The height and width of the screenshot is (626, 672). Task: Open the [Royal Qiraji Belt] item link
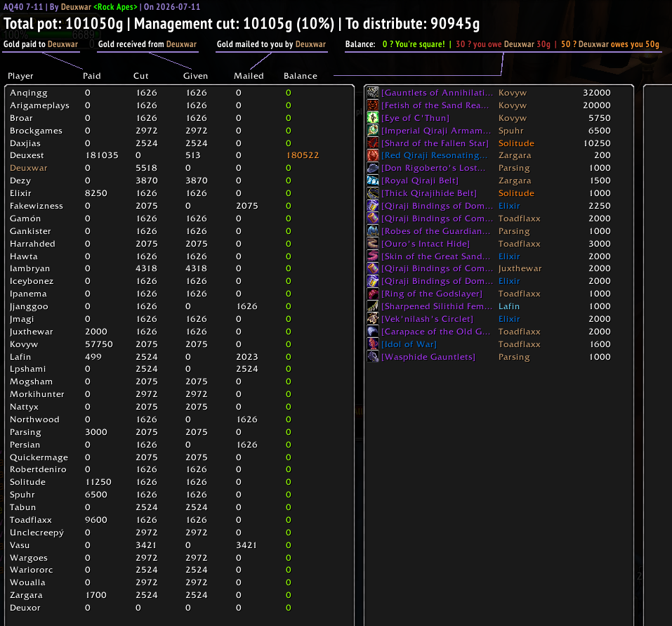[420, 181]
